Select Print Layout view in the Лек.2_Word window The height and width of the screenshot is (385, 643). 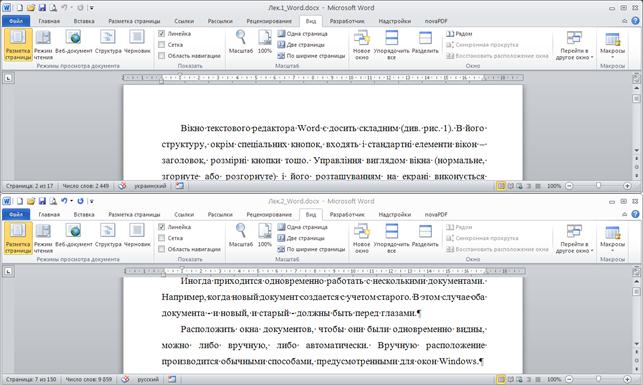coord(18,238)
